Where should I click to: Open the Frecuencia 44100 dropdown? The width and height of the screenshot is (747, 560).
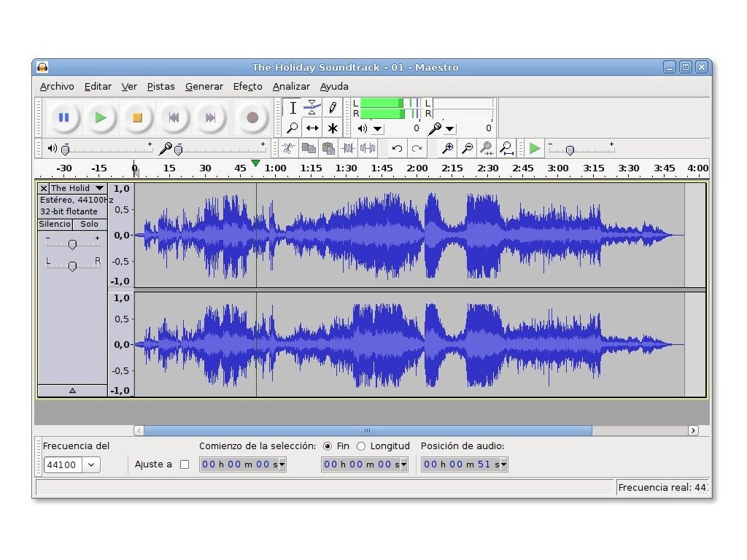point(92,464)
